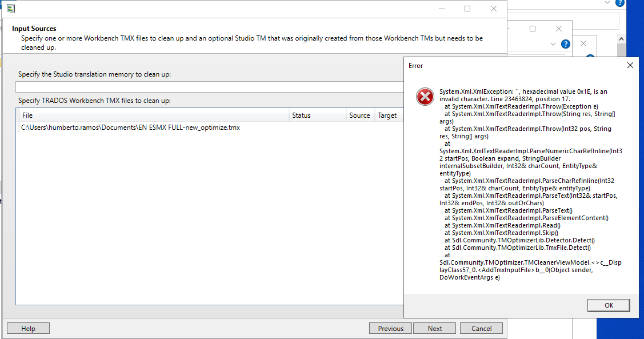Click the Source column header
Screen dimensions: 644x339
point(359,115)
